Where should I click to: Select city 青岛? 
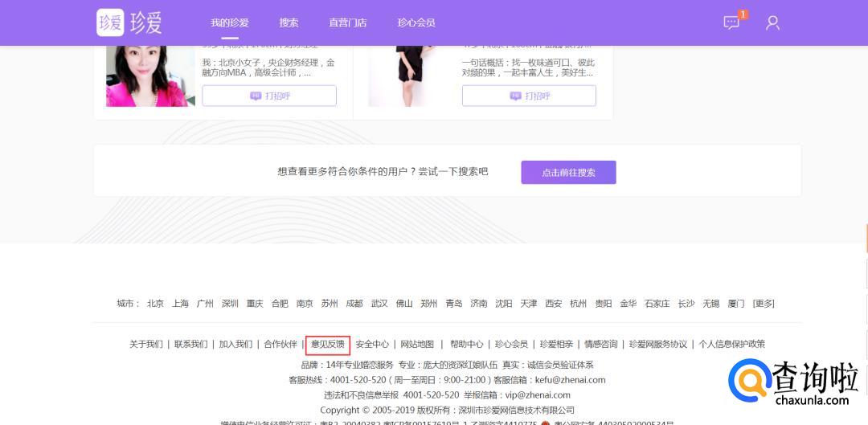click(454, 304)
